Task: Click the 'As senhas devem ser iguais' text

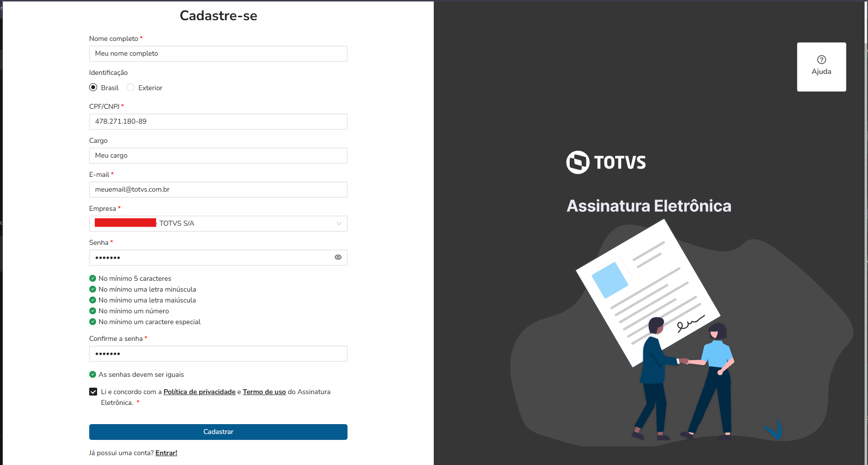Action: [141, 374]
